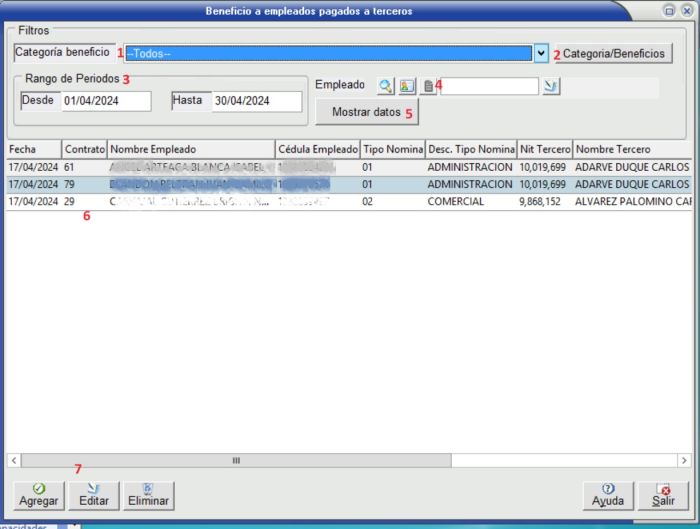
Task: Click the horizontal scrollbar right arrow
Action: 685,460
